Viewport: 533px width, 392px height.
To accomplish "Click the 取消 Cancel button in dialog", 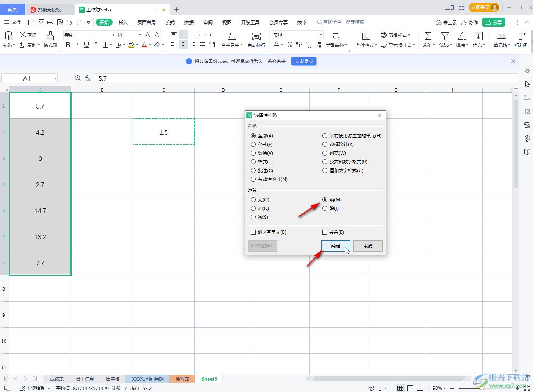I will [x=367, y=246].
